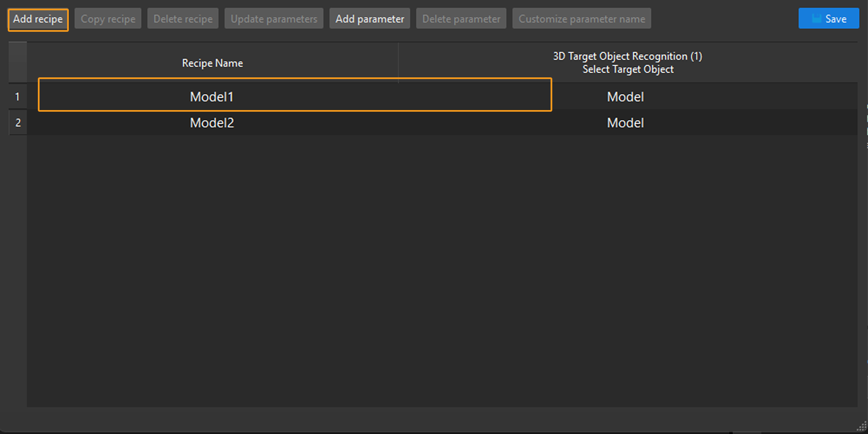
Task: Select the Model1 recipe row
Action: (x=212, y=96)
